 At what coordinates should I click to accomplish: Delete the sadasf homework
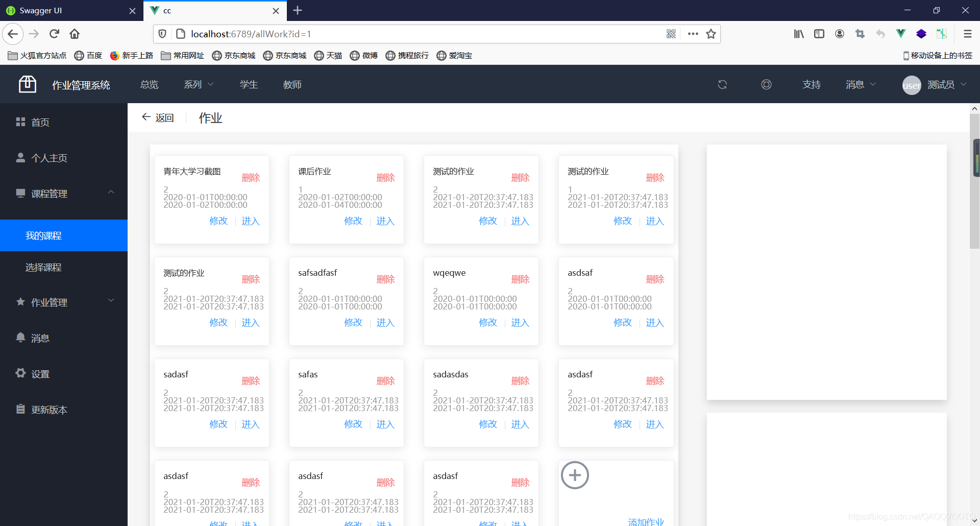pyautogui.click(x=251, y=380)
